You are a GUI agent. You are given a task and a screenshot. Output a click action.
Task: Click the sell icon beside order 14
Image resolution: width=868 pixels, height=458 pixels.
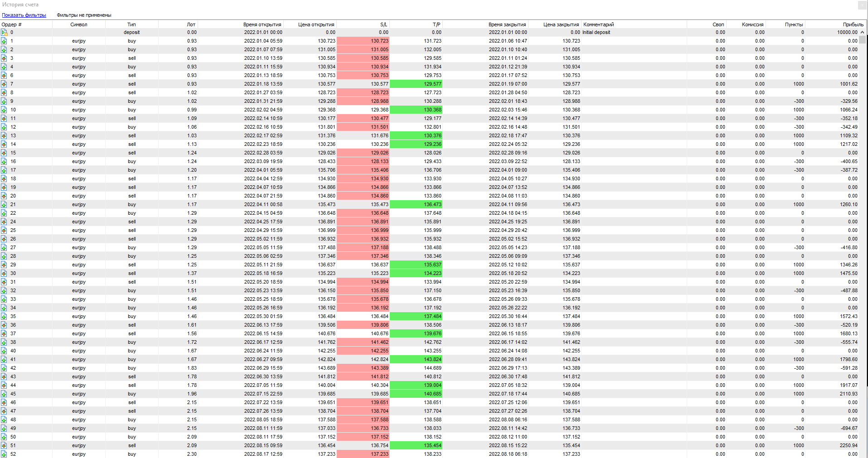[x=4, y=145]
